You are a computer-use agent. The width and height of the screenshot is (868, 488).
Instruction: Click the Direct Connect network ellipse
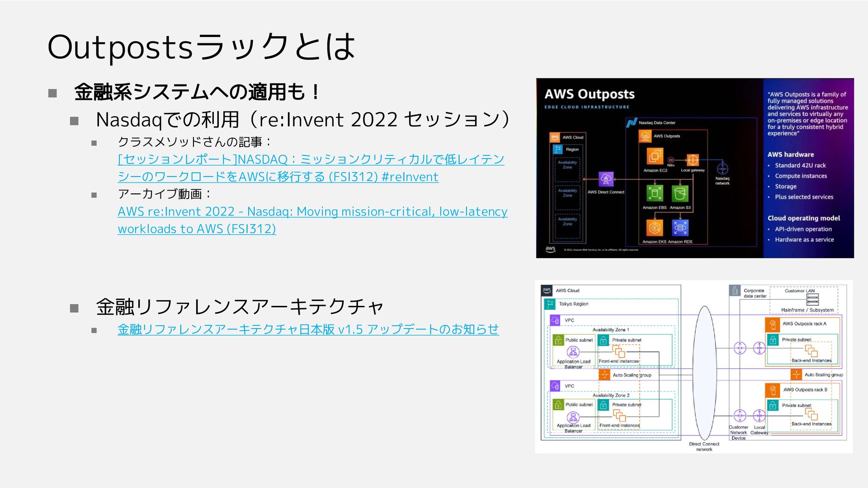[x=704, y=373]
